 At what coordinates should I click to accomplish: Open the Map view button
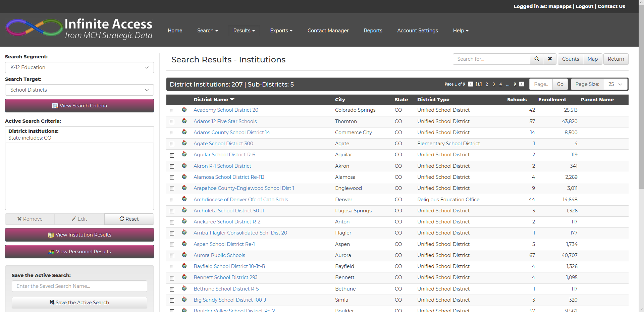click(x=593, y=59)
